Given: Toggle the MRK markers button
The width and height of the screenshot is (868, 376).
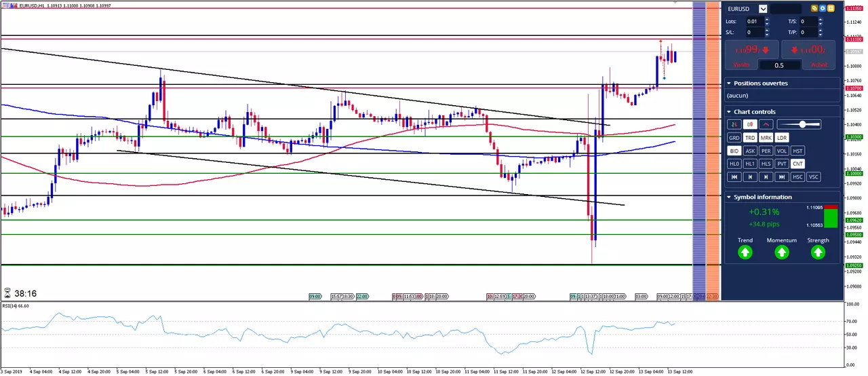Looking at the screenshot, I should (x=766, y=138).
